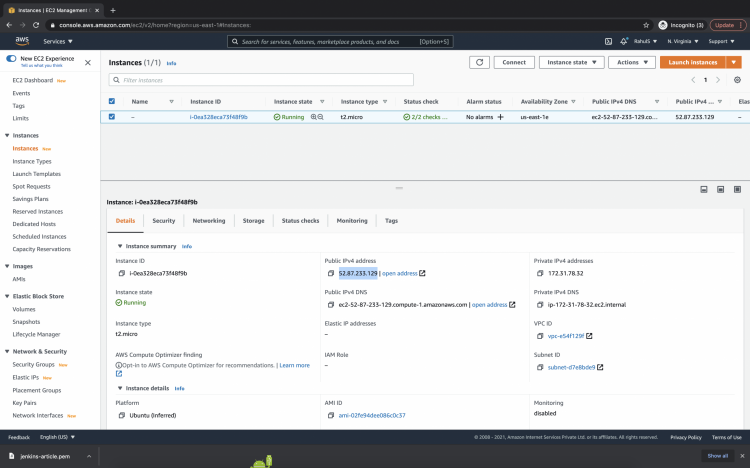Copy the Instance ID with copy icon
This screenshot has width=750, height=468.
pyautogui.click(x=121, y=273)
